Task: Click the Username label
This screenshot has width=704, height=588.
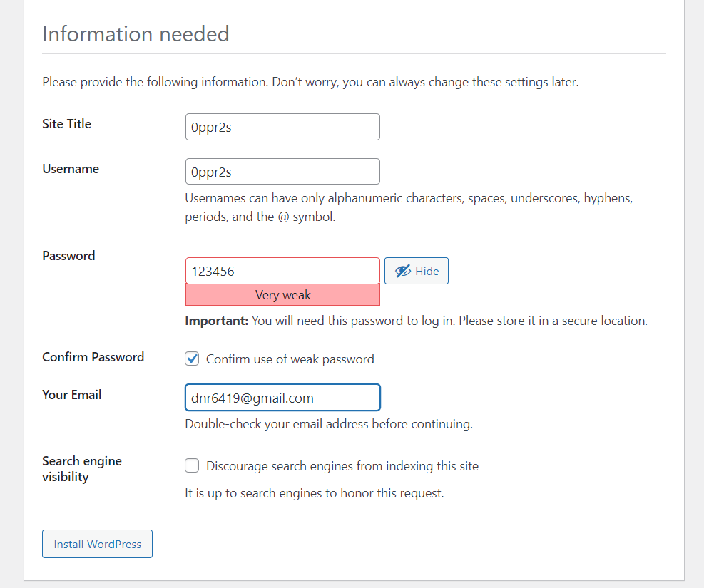Action: pos(71,169)
